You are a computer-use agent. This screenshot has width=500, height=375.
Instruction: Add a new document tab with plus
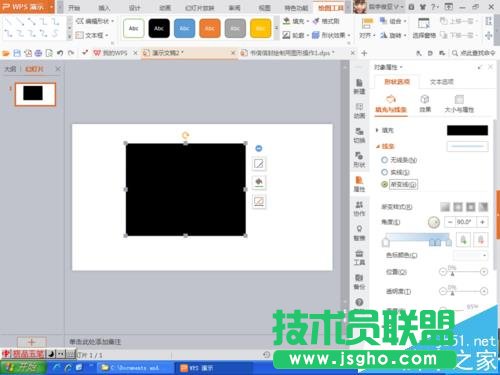pos(364,53)
